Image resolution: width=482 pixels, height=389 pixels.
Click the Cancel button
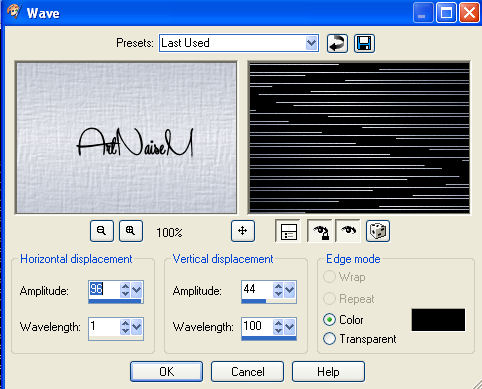coord(247,371)
